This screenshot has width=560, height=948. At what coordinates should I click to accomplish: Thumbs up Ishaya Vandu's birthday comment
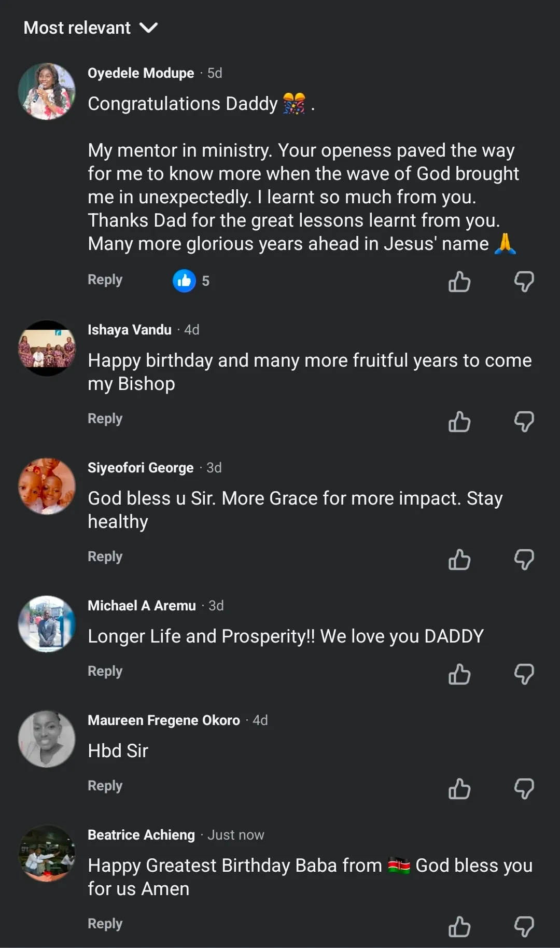459,422
